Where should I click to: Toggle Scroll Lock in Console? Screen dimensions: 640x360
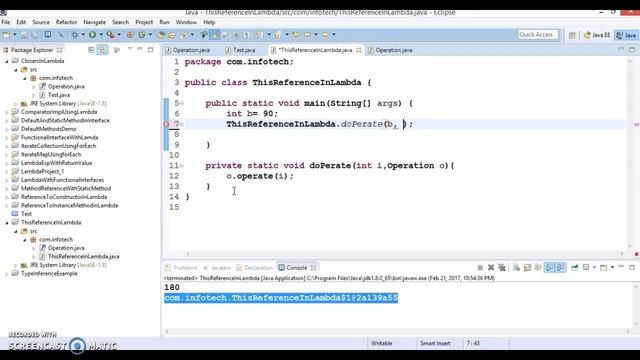click(x=527, y=268)
